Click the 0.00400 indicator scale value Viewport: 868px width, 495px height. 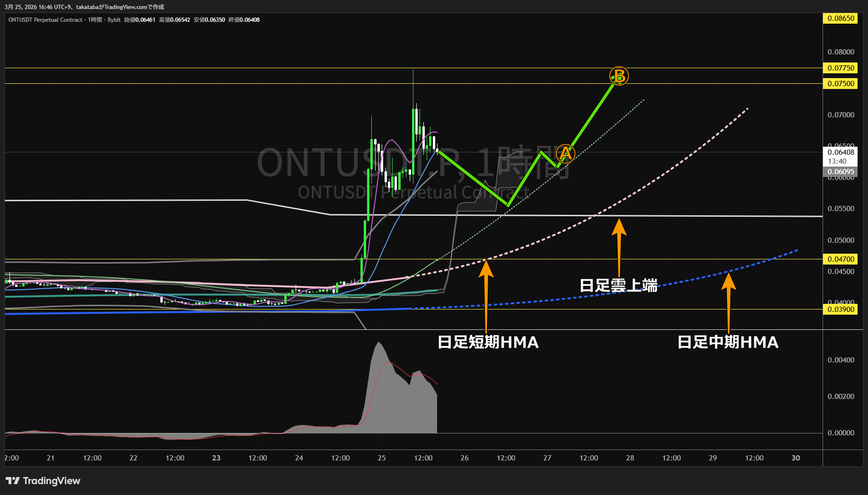[x=841, y=360]
